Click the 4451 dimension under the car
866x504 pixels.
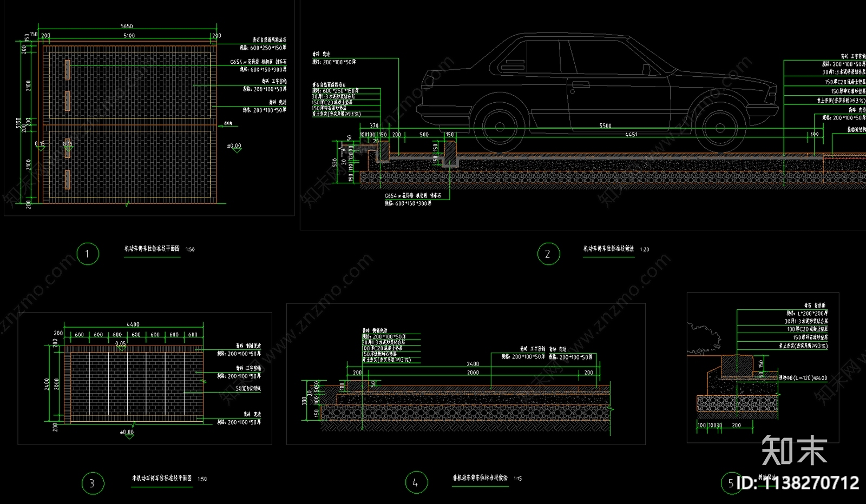[x=631, y=135]
